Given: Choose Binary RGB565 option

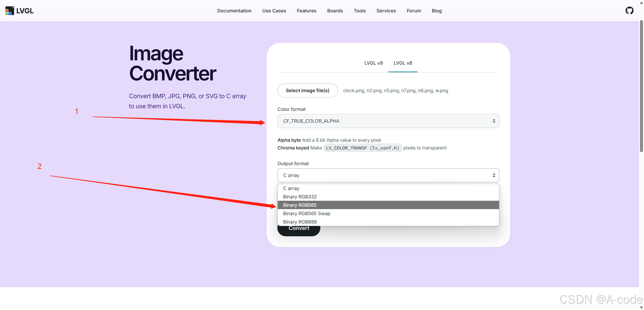Looking at the screenshot, I should click(x=388, y=205).
